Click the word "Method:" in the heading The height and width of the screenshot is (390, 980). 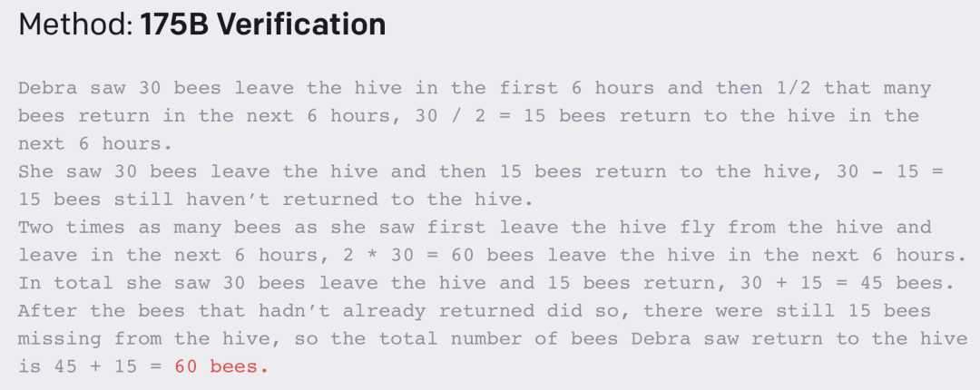coord(74,24)
